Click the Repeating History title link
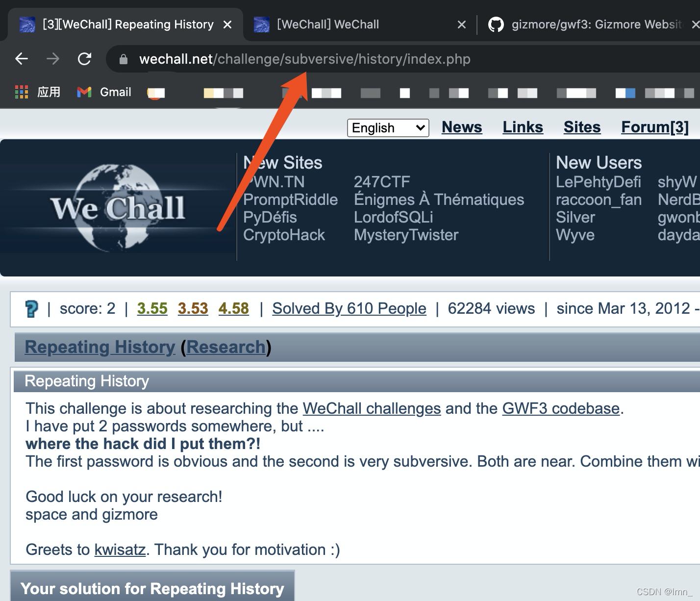 (x=100, y=347)
